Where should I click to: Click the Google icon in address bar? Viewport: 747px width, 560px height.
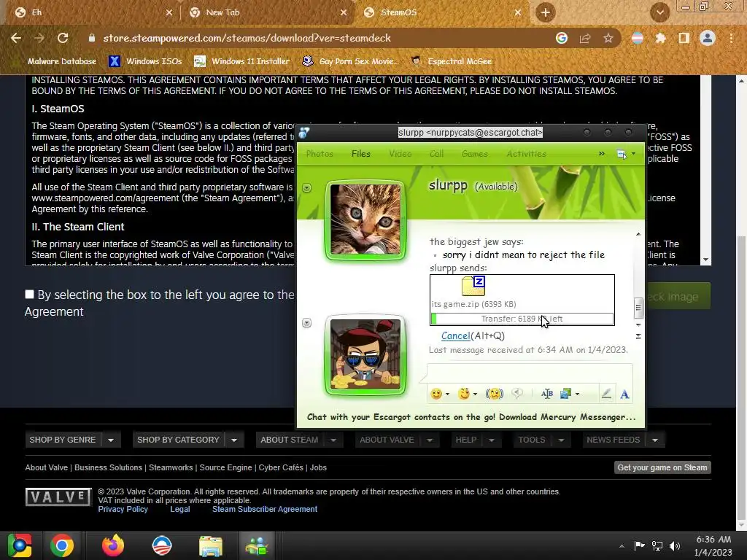coord(562,38)
